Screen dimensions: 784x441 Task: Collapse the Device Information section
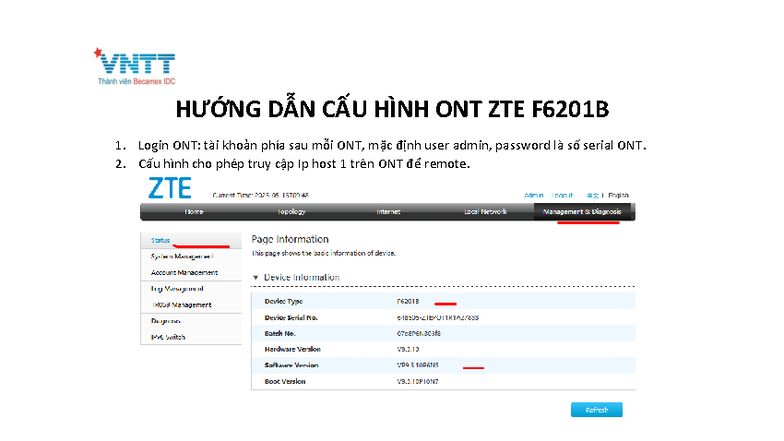point(256,278)
